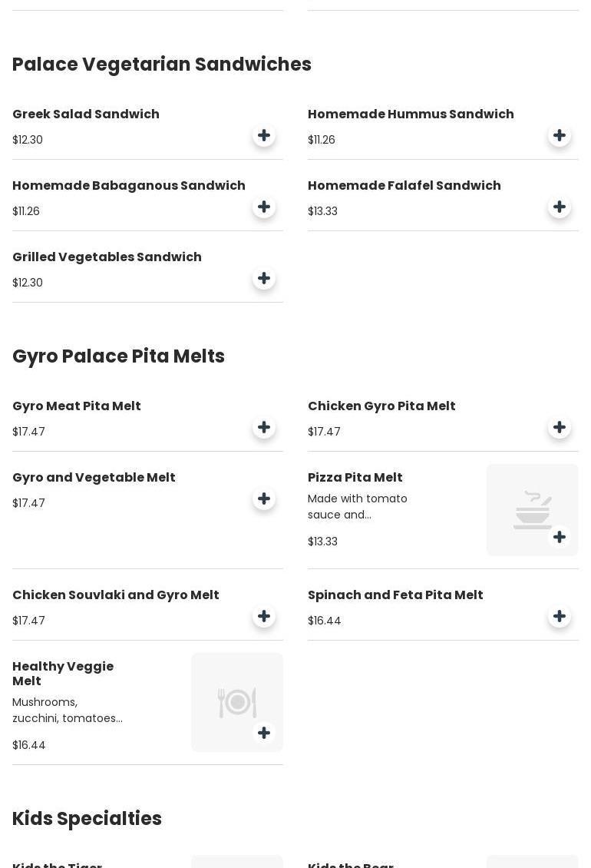Image resolution: width=591 pixels, height=868 pixels.
Task: Add Pizza Pita Melt plus icon
Action: click(x=560, y=536)
